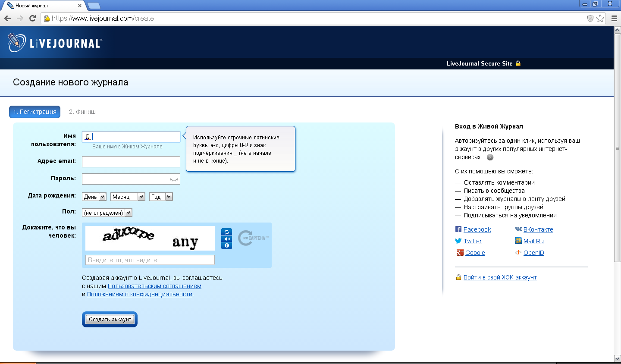
Task: Refresh the reCAPTCHA challenge image
Action: coord(226,232)
